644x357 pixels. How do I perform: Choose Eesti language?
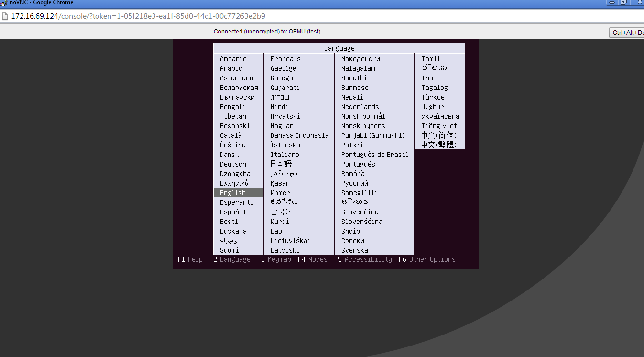[229, 222]
